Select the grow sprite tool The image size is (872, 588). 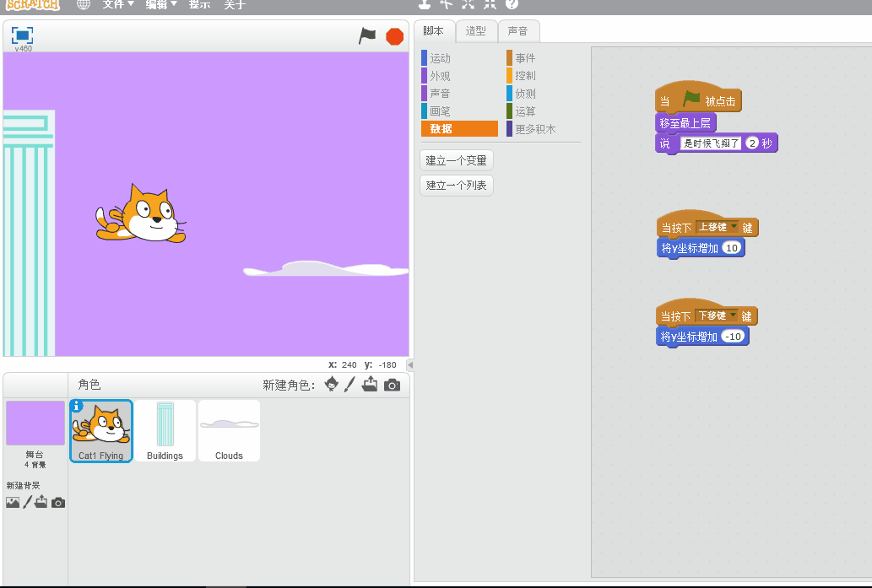tap(468, 4)
